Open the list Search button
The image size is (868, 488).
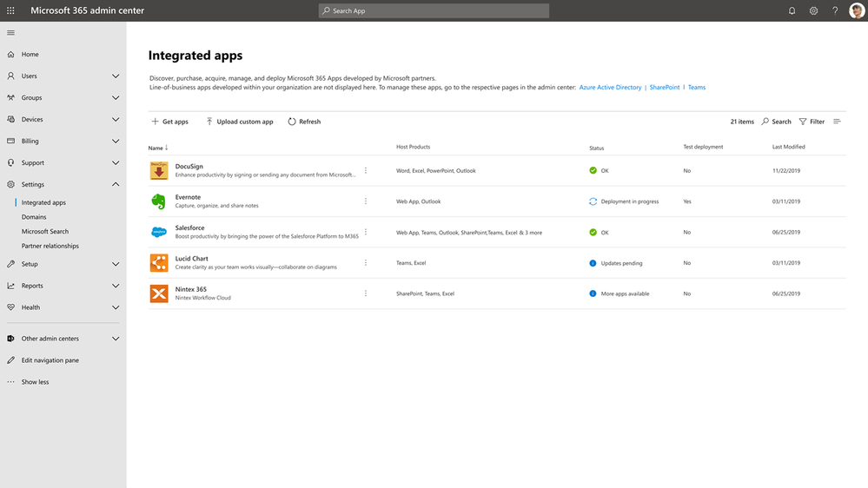776,122
